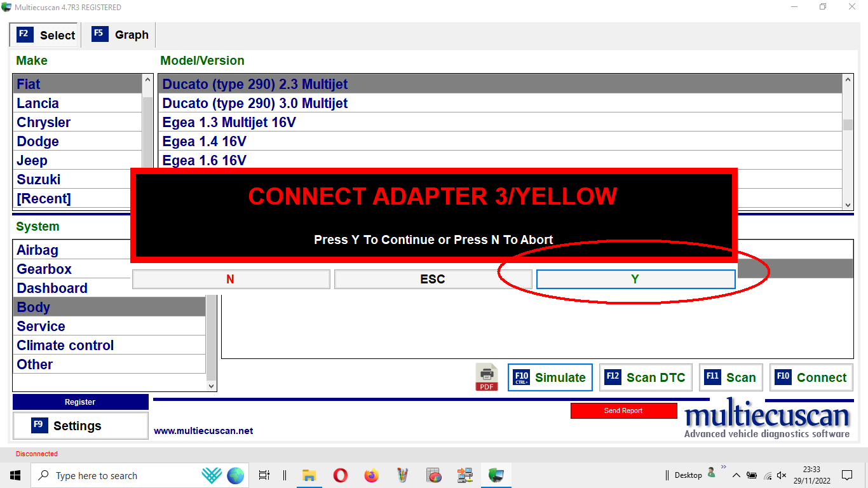Click the globe icon in search box
This screenshot has height=488, width=868.
coord(236,475)
